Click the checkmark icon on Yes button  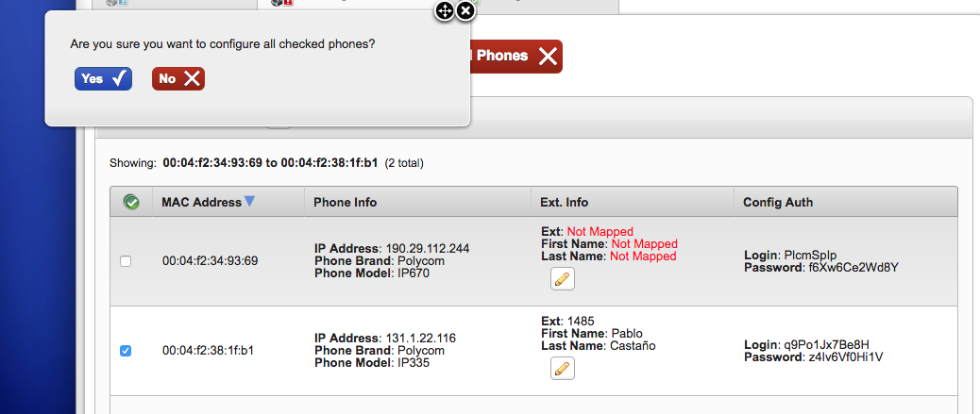(119, 79)
